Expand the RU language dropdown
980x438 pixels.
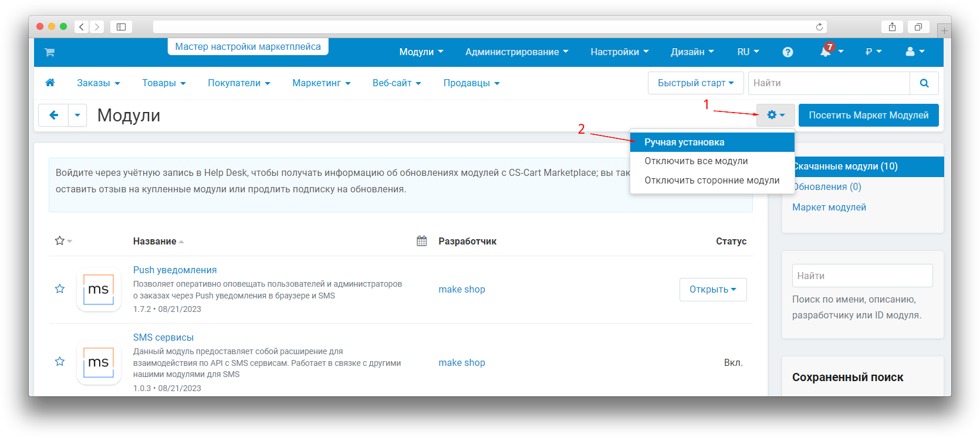[748, 52]
